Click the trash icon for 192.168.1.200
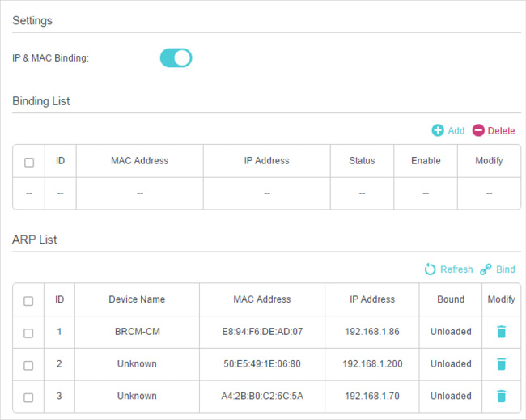 pos(501,364)
